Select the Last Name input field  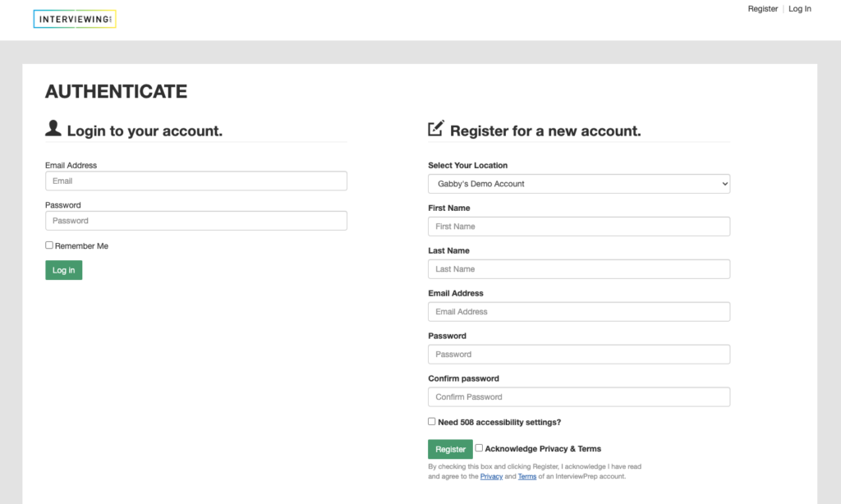pos(579,269)
